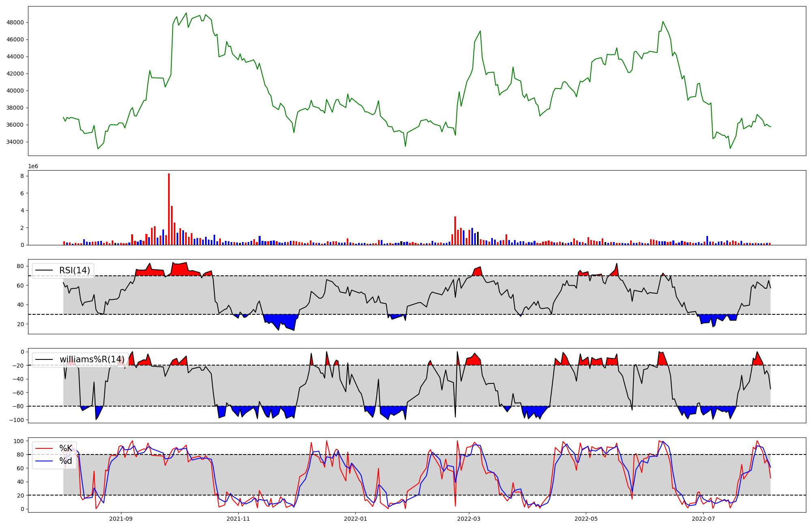Click the 8 label on volume axis
The width and height of the screenshot is (812, 528).
[x=22, y=176]
